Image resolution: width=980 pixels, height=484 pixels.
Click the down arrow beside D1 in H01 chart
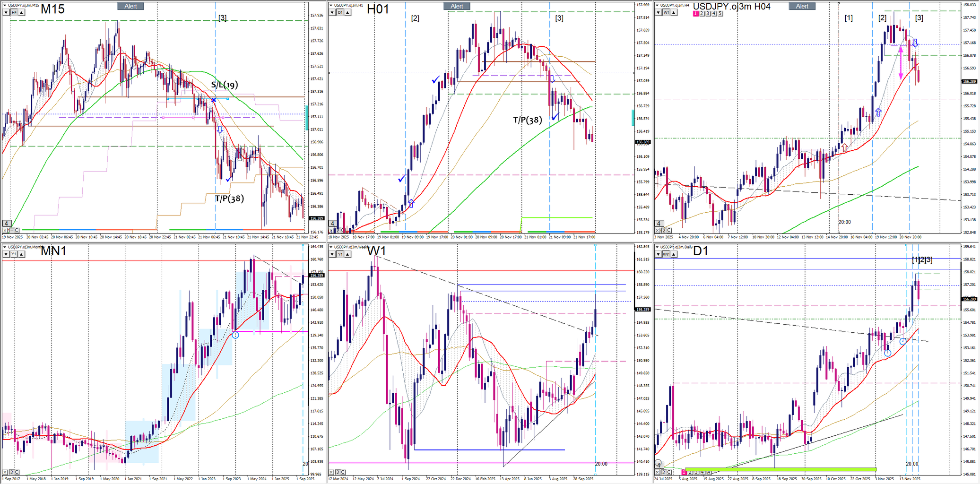point(332,13)
